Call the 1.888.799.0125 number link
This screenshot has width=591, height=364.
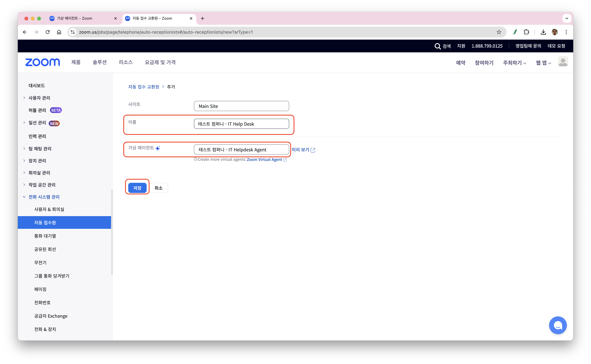tap(487, 46)
